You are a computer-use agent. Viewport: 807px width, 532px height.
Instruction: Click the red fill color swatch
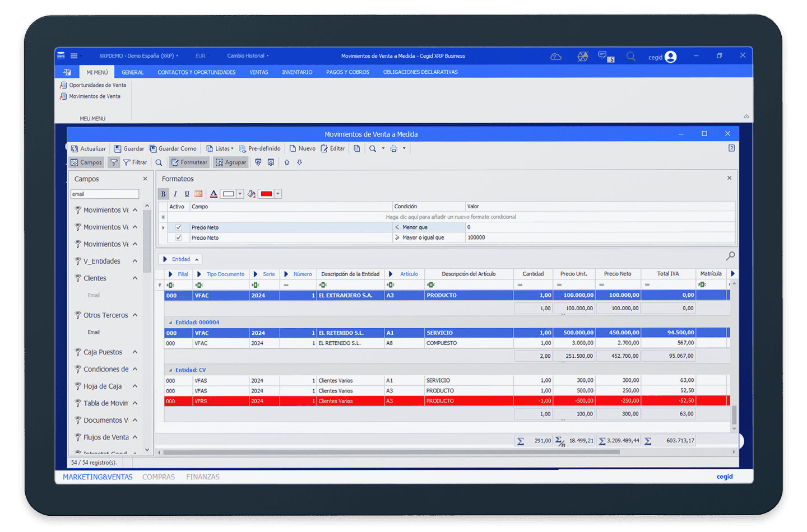click(x=266, y=194)
